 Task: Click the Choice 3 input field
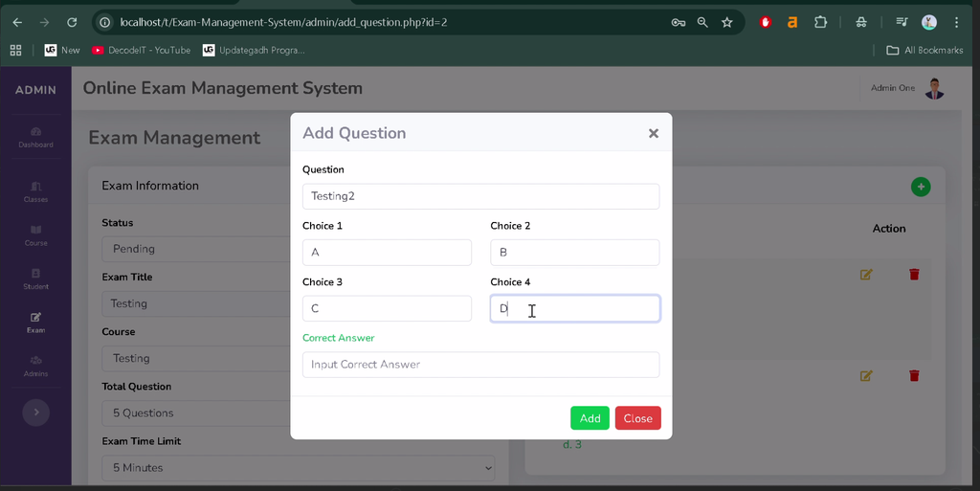tap(387, 308)
